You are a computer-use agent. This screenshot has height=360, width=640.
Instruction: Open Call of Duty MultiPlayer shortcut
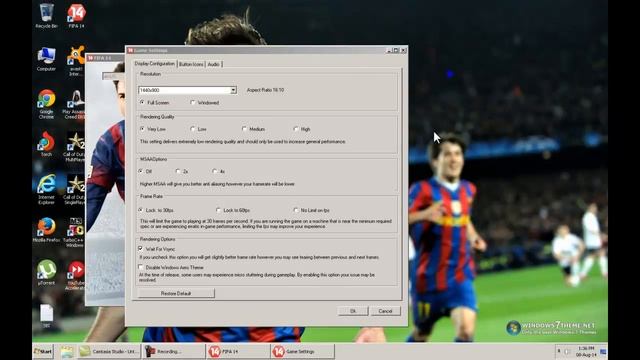pos(75,147)
